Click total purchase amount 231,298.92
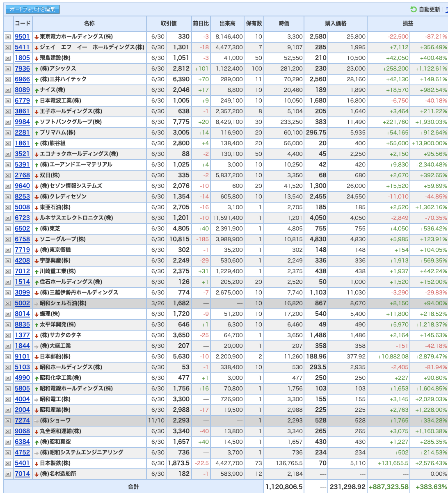The height and width of the screenshot is (493, 448). [x=347, y=486]
